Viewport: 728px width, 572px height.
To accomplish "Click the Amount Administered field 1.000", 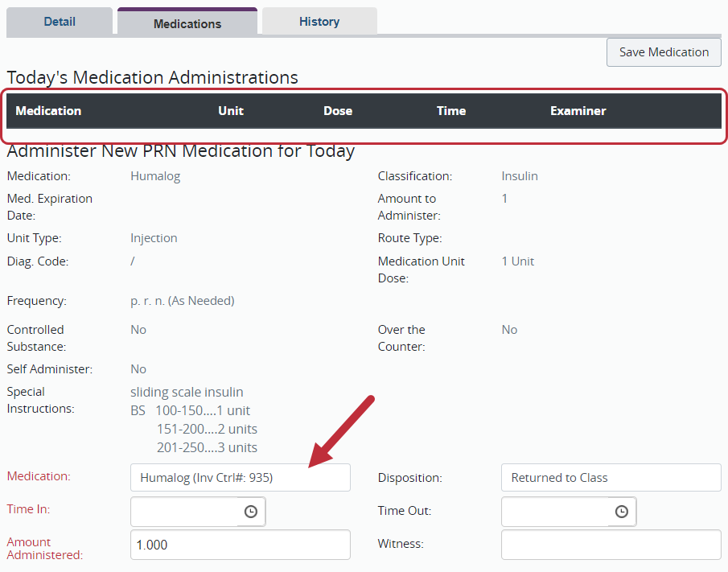I will 240,545.
